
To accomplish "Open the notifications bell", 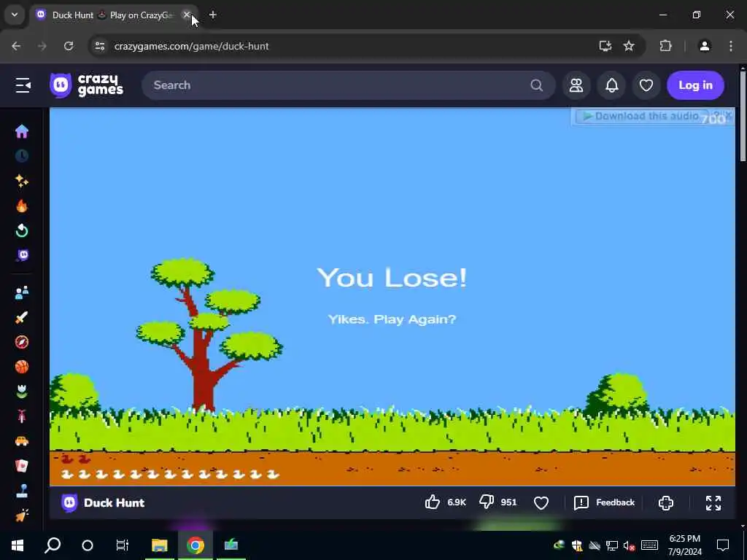I will pos(612,85).
